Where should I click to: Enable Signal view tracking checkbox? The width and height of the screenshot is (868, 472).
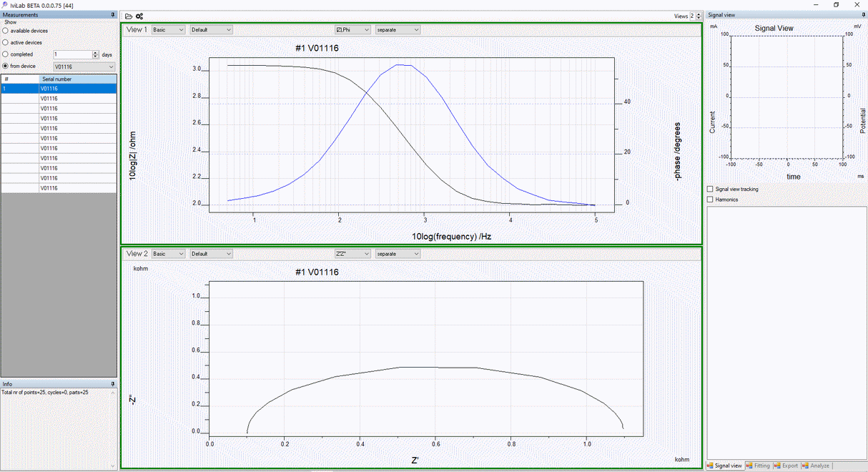pyautogui.click(x=710, y=190)
